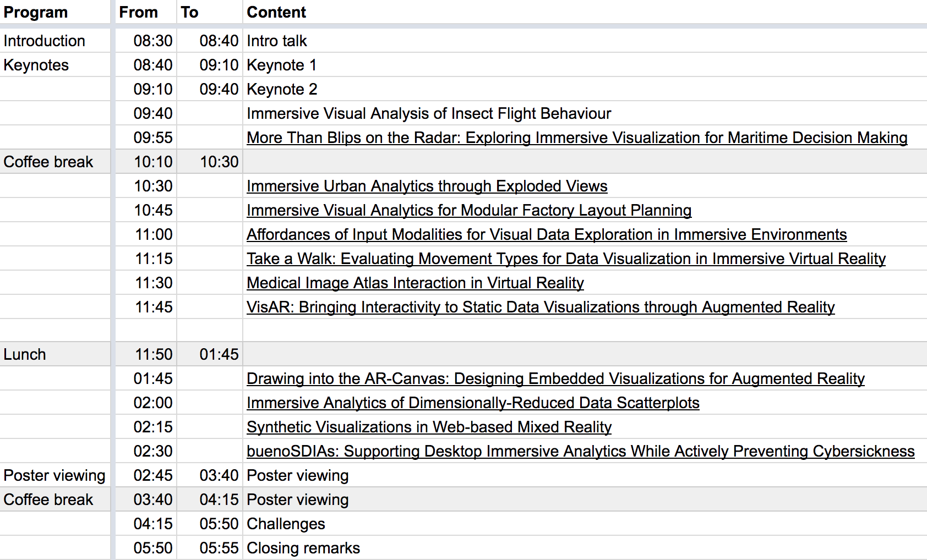The image size is (927, 560).
Task: Select the Introduction program cell
Action: [55, 41]
